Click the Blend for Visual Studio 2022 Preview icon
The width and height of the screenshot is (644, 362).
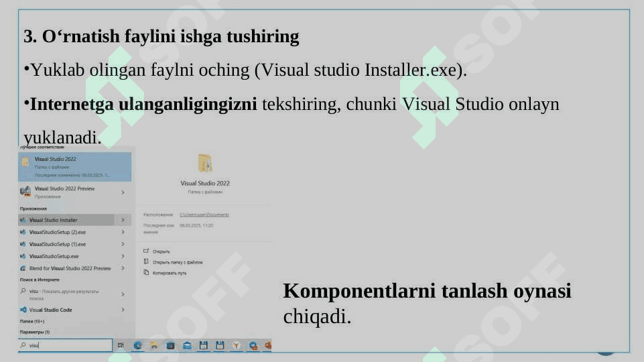23,268
